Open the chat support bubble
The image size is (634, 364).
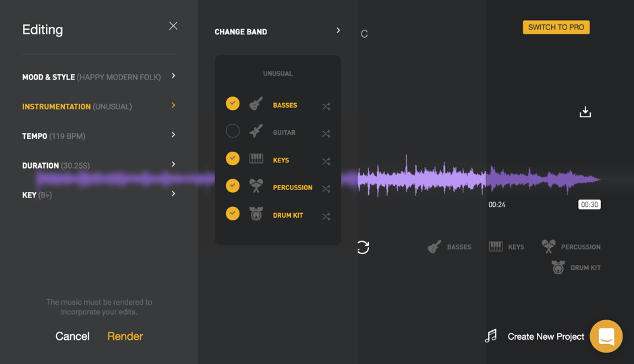click(x=606, y=336)
